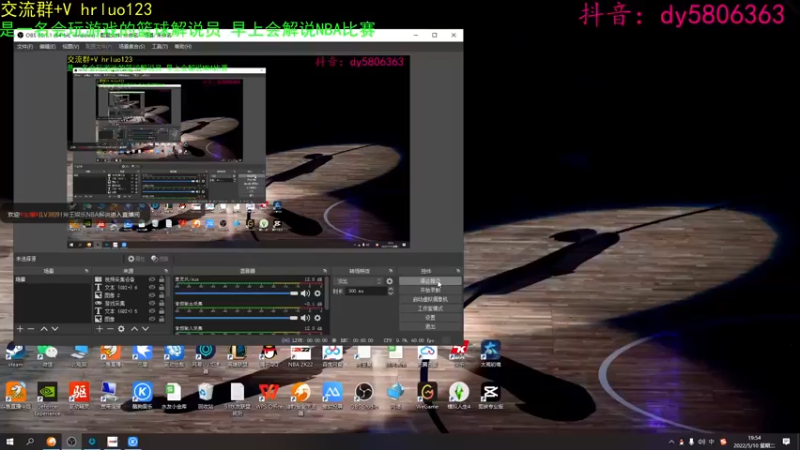Viewport: 800px width, 450px height.
Task: Open the 文件(F) menu in OBS
Action: coord(24,46)
